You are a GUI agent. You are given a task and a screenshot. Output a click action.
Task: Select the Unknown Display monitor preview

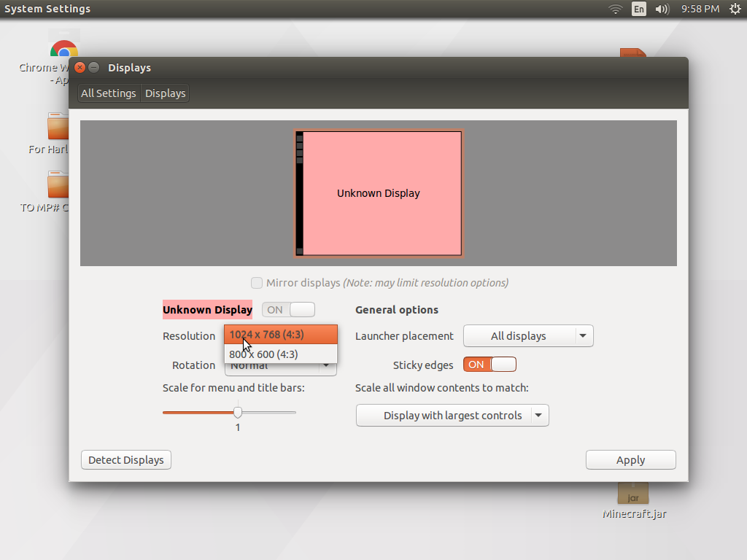(379, 193)
